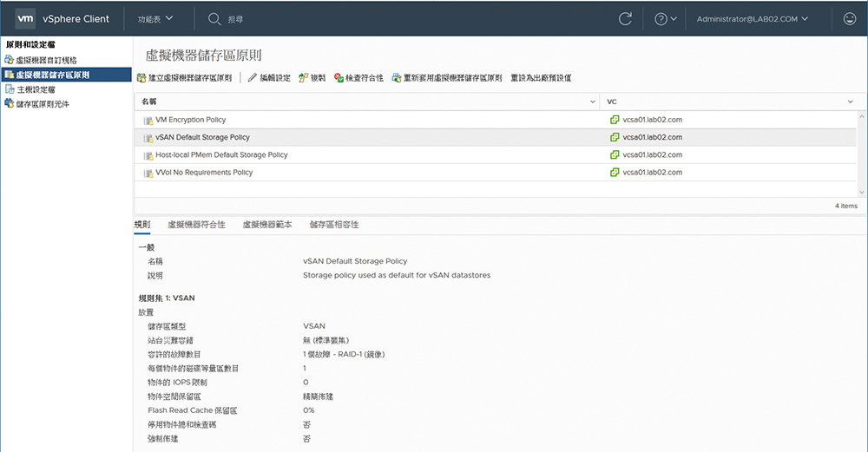Click Host-local PMem policy row icon

point(148,155)
